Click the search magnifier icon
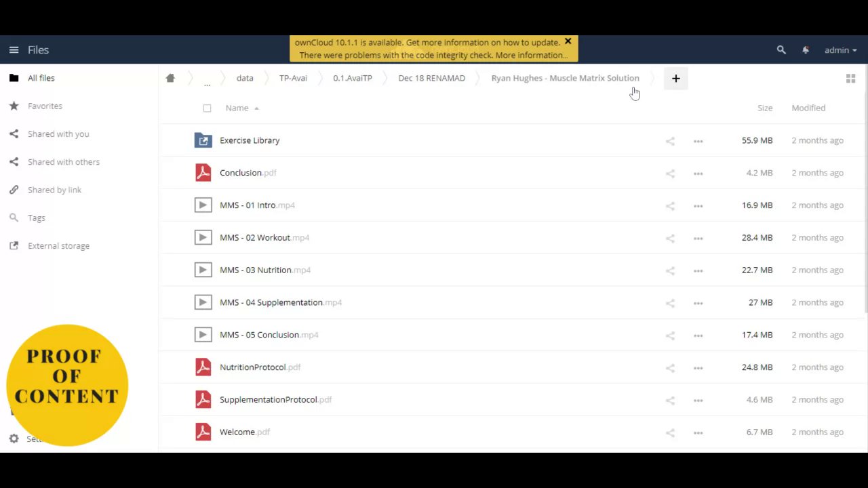This screenshot has height=488, width=868. (781, 50)
